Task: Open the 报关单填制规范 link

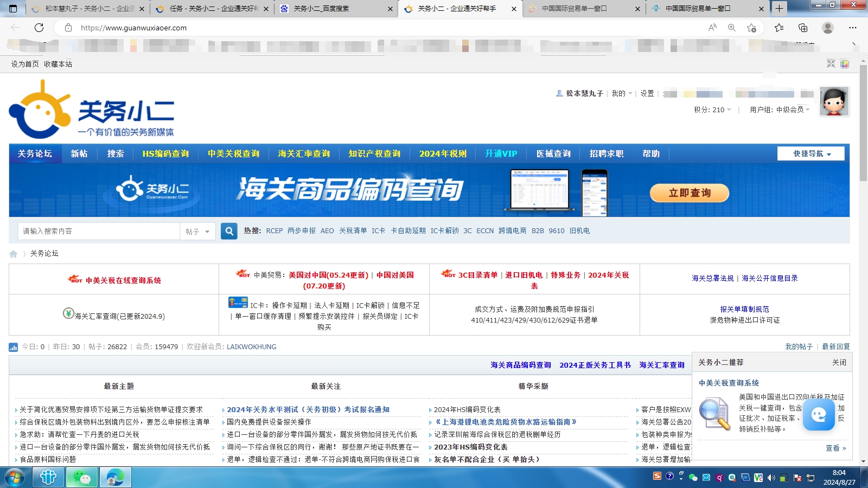Action: (744, 309)
